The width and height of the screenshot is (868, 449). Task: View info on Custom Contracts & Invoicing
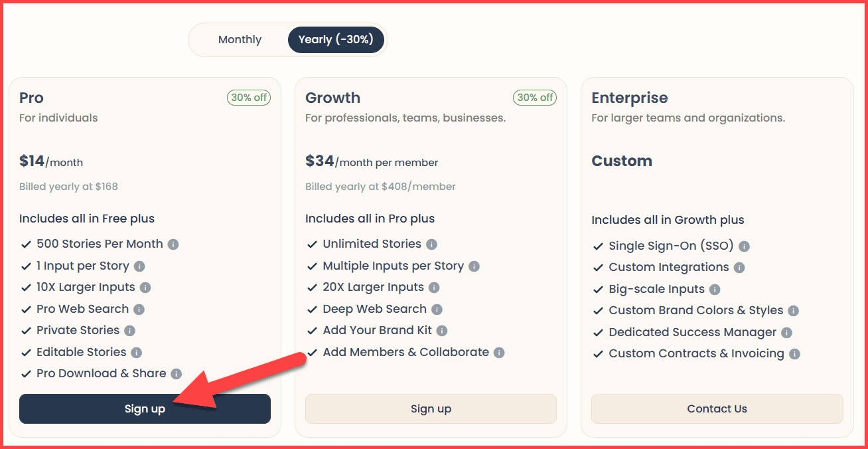pos(794,354)
